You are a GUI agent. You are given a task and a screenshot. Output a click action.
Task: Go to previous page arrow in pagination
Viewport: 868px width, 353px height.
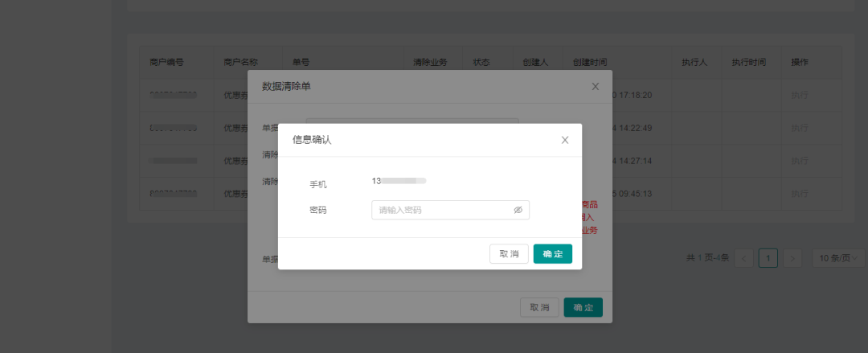pyautogui.click(x=744, y=258)
